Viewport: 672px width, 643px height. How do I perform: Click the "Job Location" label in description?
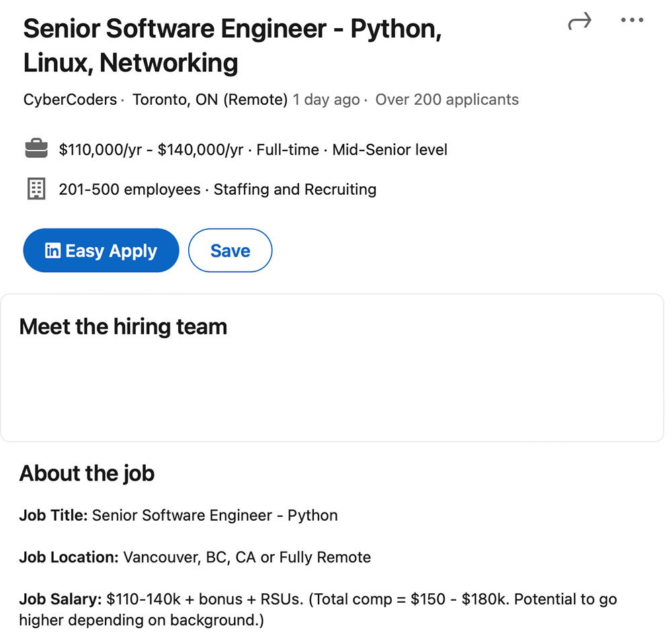pyautogui.click(x=69, y=557)
